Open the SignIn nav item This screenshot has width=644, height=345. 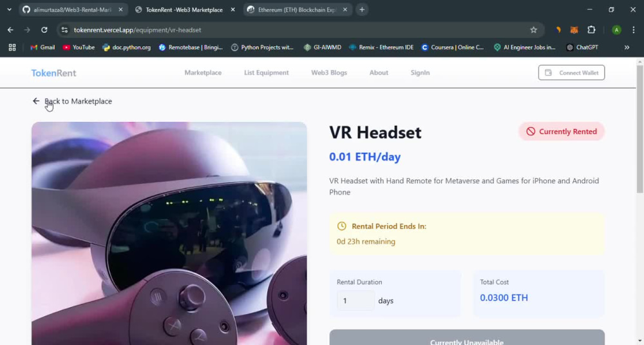(420, 73)
